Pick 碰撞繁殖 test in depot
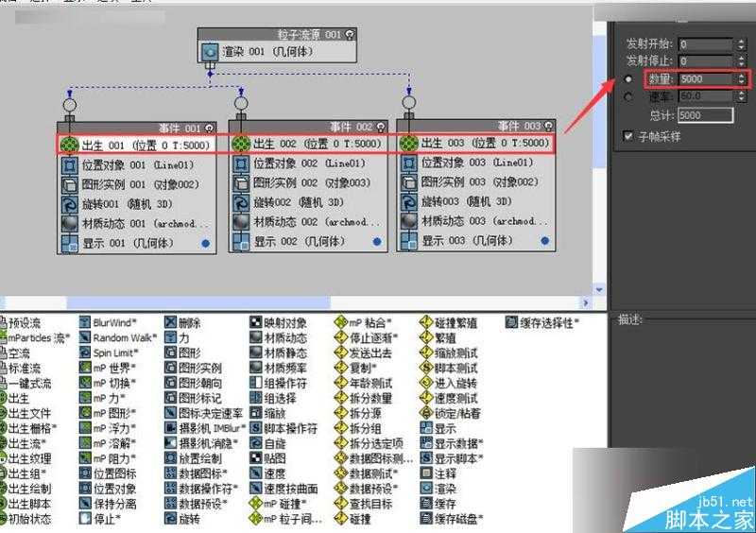The image size is (756, 533). click(x=448, y=322)
